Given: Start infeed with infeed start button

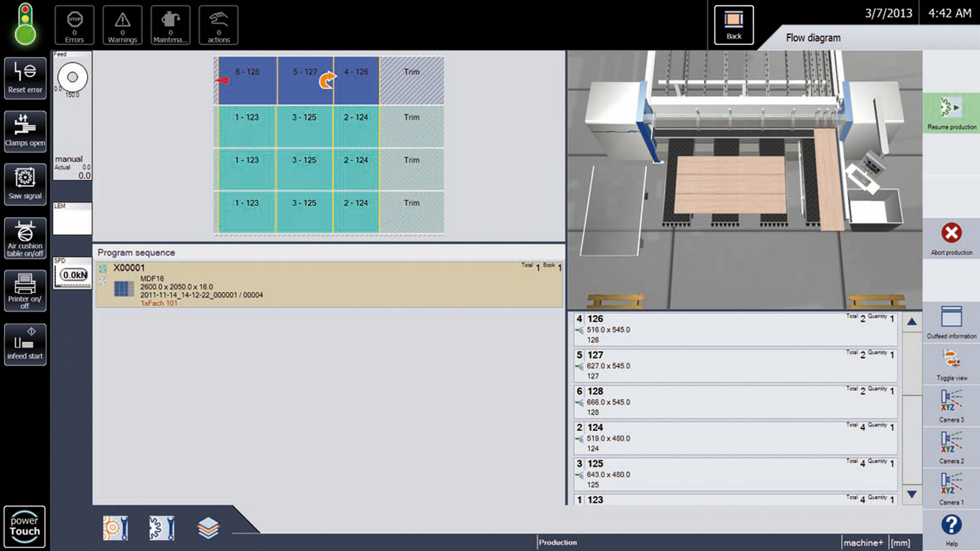Looking at the screenshot, I should pos(25,344).
